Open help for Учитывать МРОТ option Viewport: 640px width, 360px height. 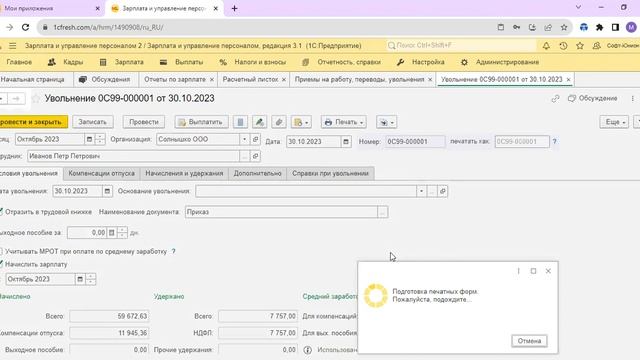(x=173, y=251)
